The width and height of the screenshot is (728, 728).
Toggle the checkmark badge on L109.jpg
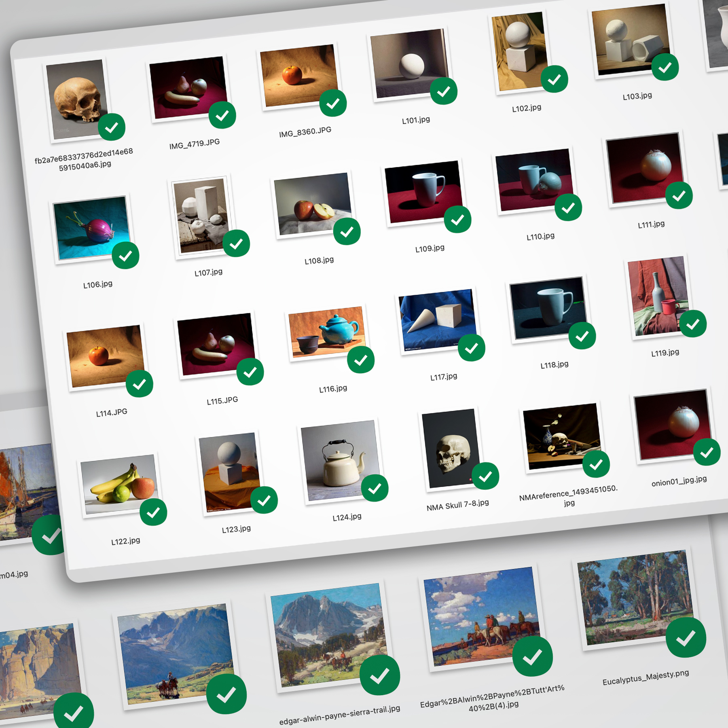coord(458,220)
